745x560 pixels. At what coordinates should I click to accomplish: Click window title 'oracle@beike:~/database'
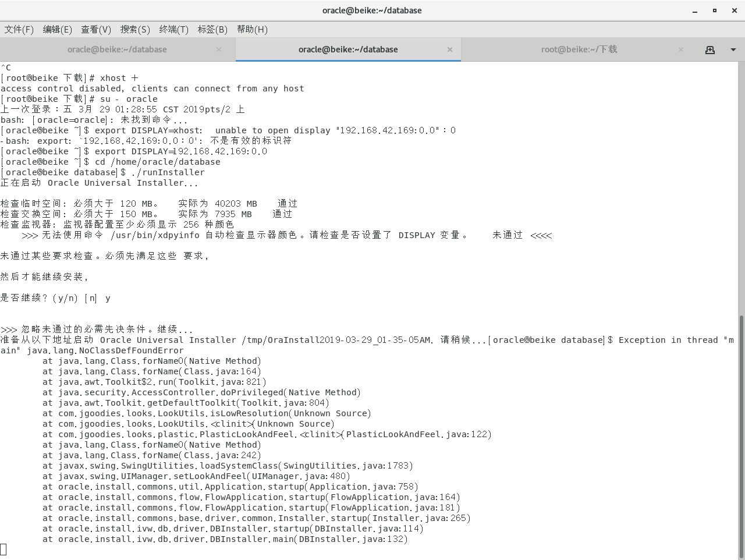[372, 10]
